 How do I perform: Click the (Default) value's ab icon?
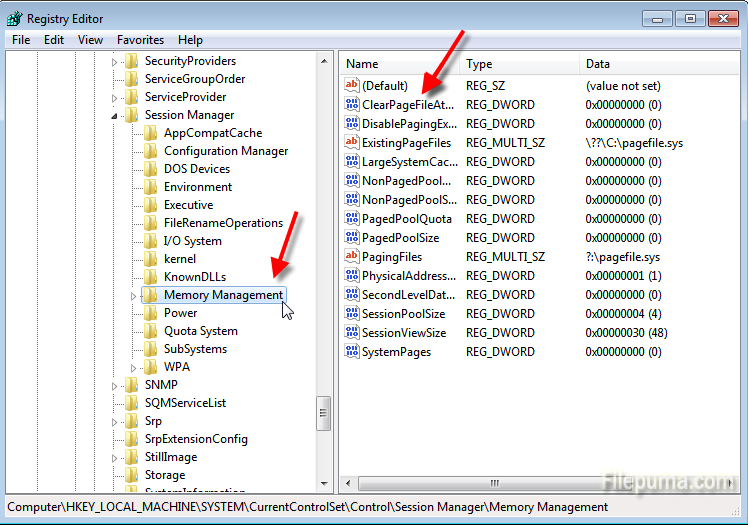coord(351,86)
